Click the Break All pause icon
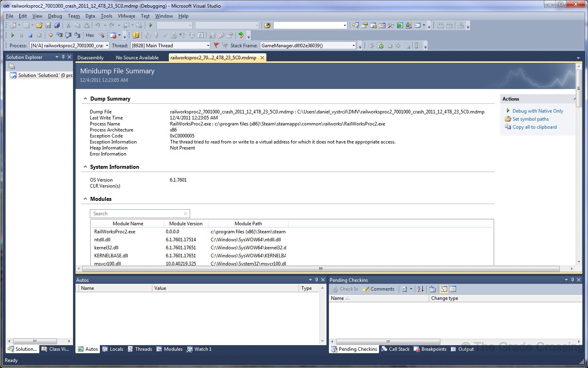 coord(22,35)
